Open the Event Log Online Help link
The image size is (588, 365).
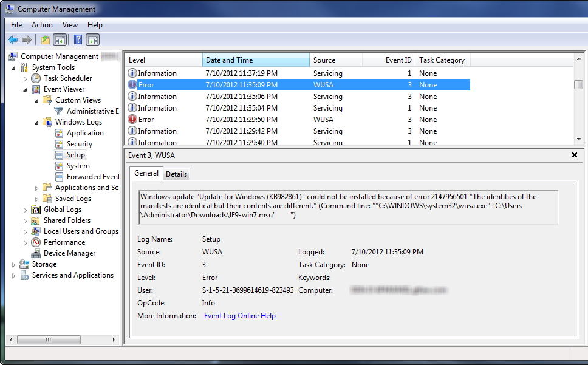coord(239,316)
